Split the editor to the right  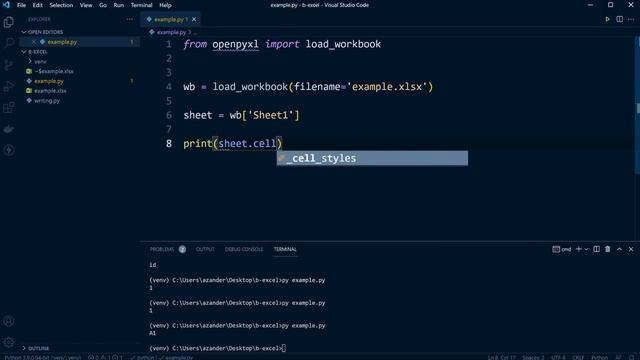620,19
